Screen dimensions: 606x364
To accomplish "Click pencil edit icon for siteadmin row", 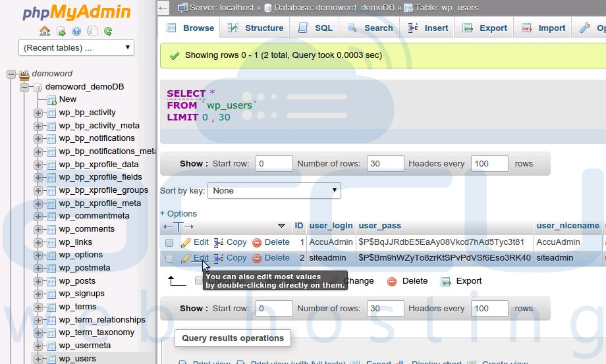I will click(186, 259).
